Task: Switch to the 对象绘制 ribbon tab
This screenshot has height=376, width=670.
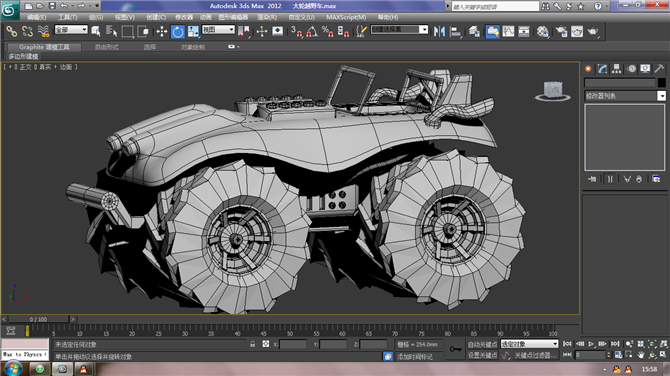Action: 193,47
